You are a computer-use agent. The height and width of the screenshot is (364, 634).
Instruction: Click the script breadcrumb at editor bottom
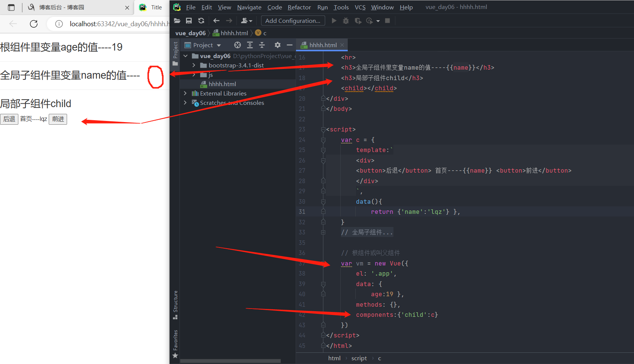click(x=359, y=358)
